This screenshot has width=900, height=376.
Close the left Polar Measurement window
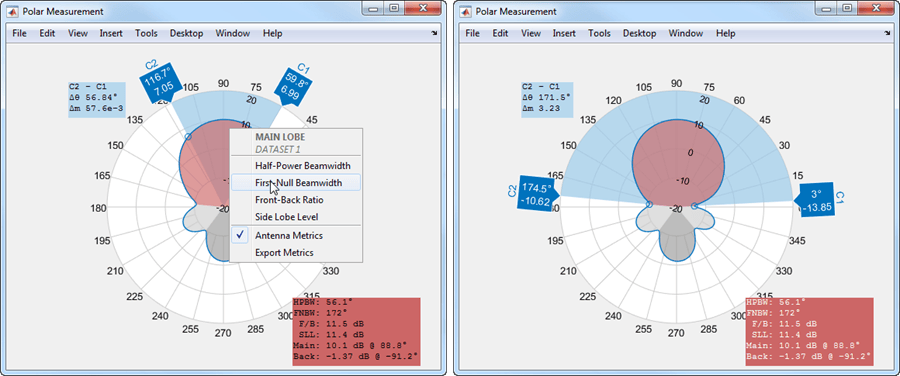tap(422, 8)
